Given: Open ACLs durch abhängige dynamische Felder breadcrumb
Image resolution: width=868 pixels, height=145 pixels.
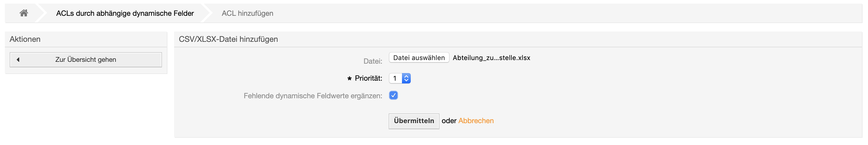Looking at the screenshot, I should click(x=125, y=14).
